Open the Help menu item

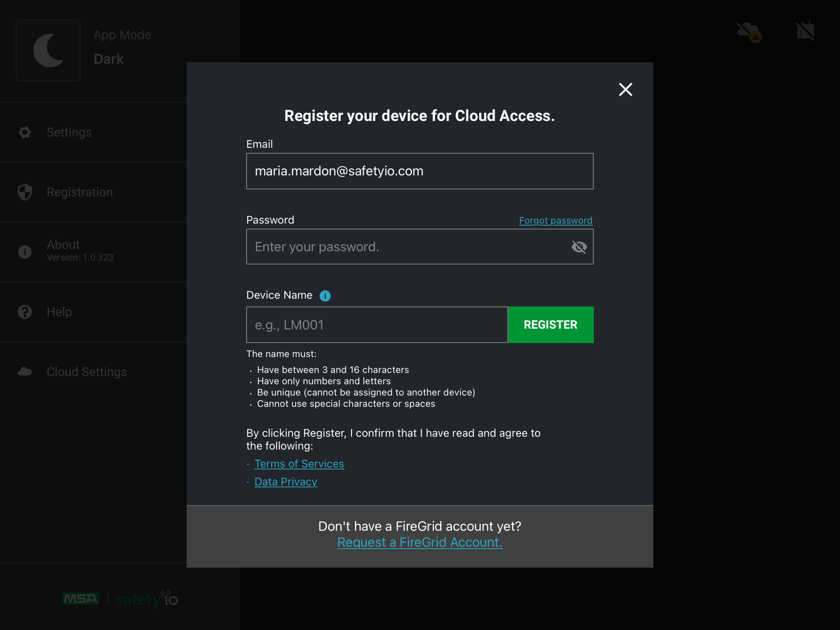(93, 312)
